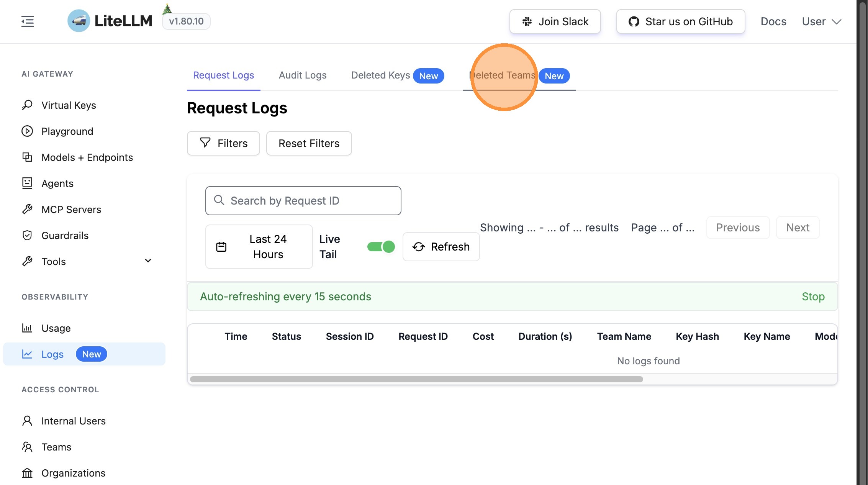Click the Reset Filters button
The height and width of the screenshot is (485, 868).
(309, 143)
